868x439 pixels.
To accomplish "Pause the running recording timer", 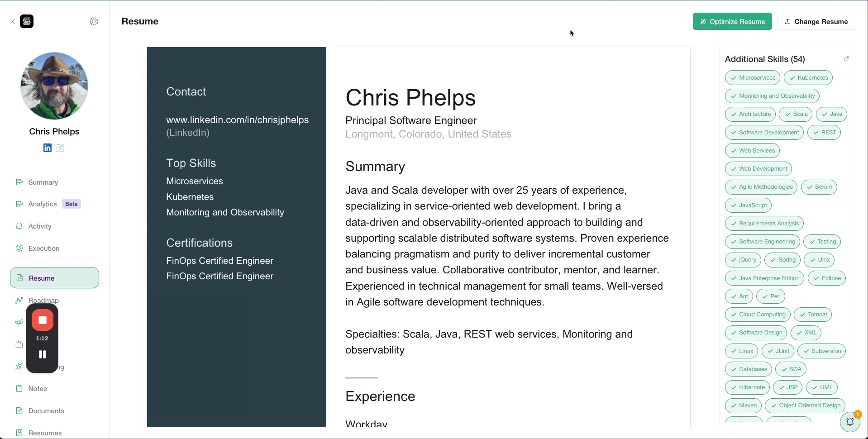I will pyautogui.click(x=42, y=354).
